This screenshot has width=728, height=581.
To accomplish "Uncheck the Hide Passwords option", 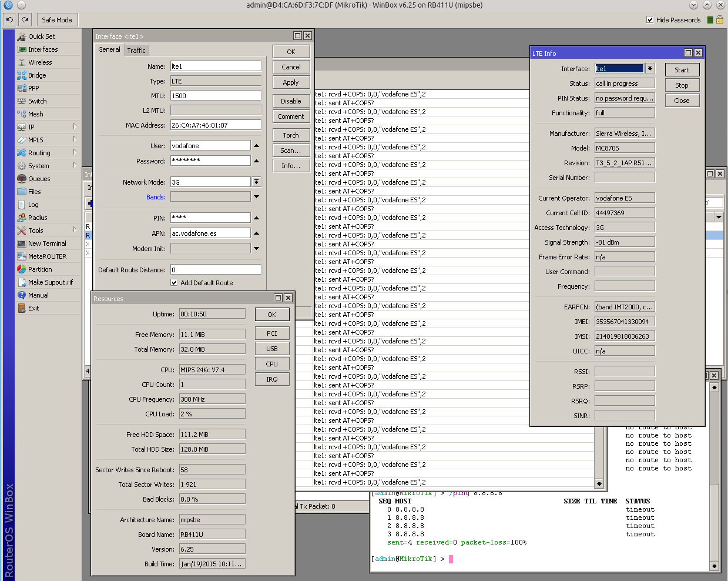I will (x=649, y=19).
